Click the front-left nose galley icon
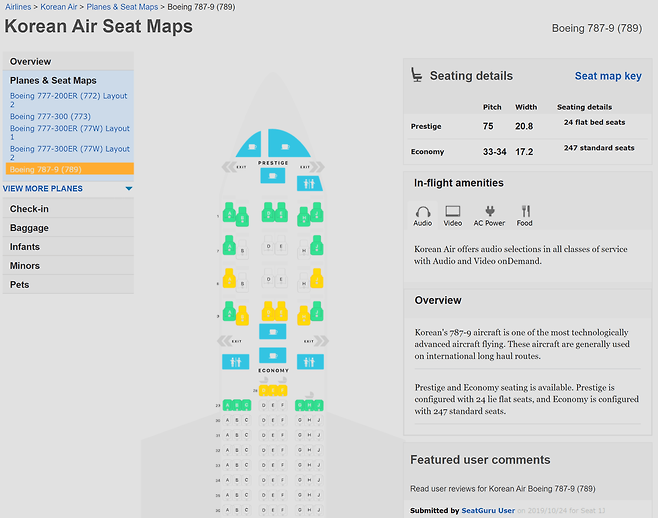Screen dimensions: 658x518 coord(250,145)
